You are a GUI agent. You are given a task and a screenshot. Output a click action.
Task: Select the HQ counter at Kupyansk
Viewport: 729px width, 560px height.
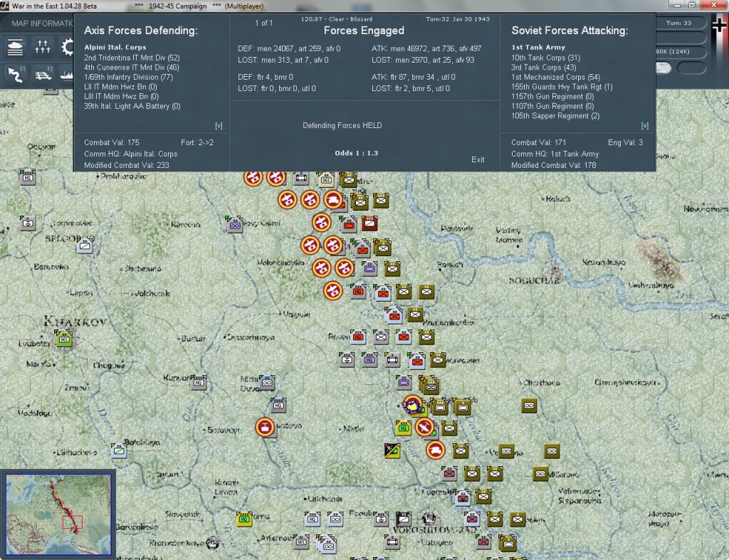(199, 382)
